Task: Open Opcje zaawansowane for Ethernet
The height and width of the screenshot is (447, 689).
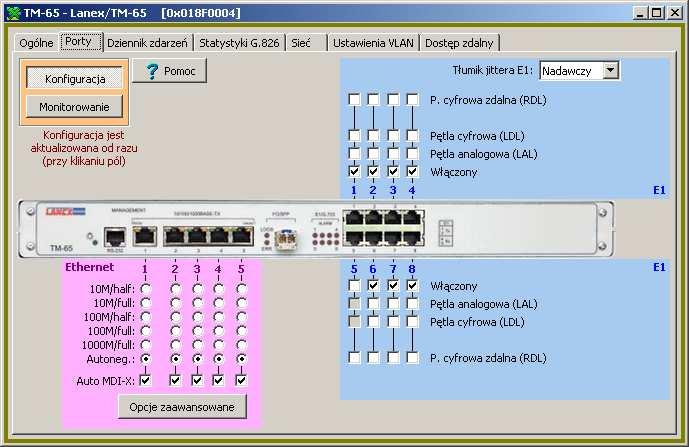Action: coord(182,407)
